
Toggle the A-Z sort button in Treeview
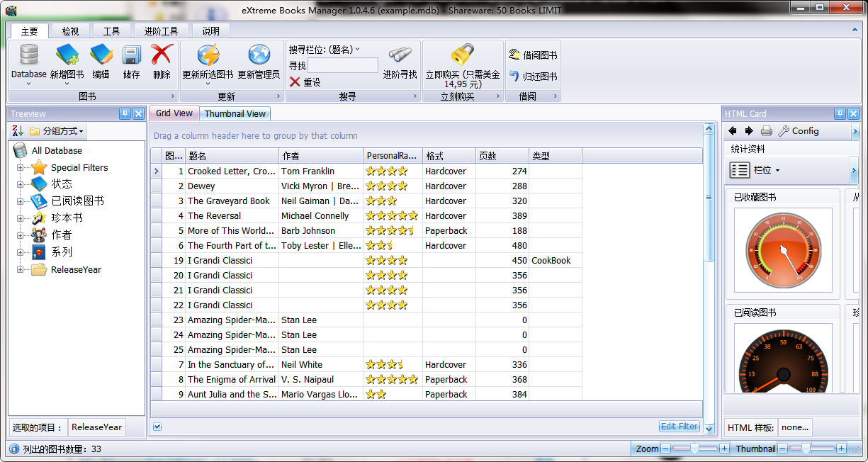(x=18, y=131)
